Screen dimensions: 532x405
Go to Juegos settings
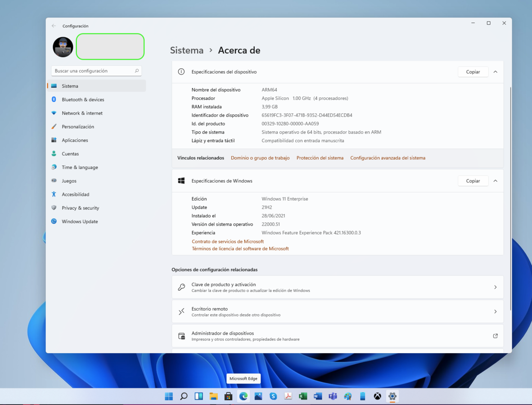[96, 181]
